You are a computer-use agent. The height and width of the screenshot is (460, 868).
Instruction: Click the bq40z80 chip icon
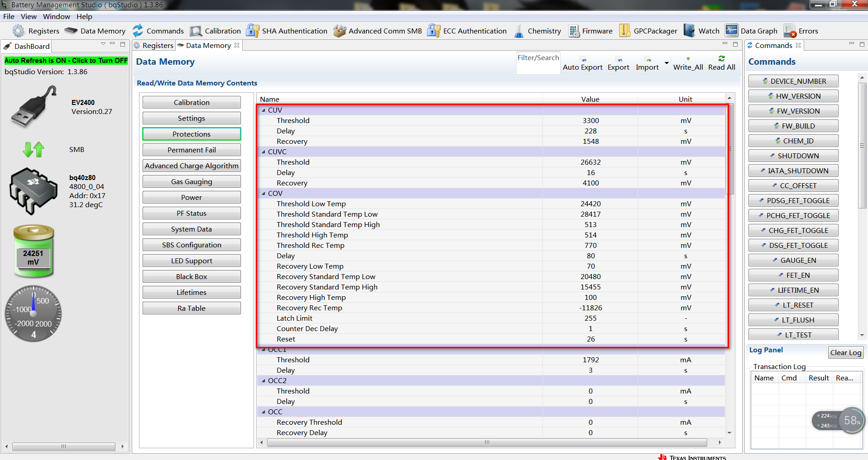coord(34,191)
